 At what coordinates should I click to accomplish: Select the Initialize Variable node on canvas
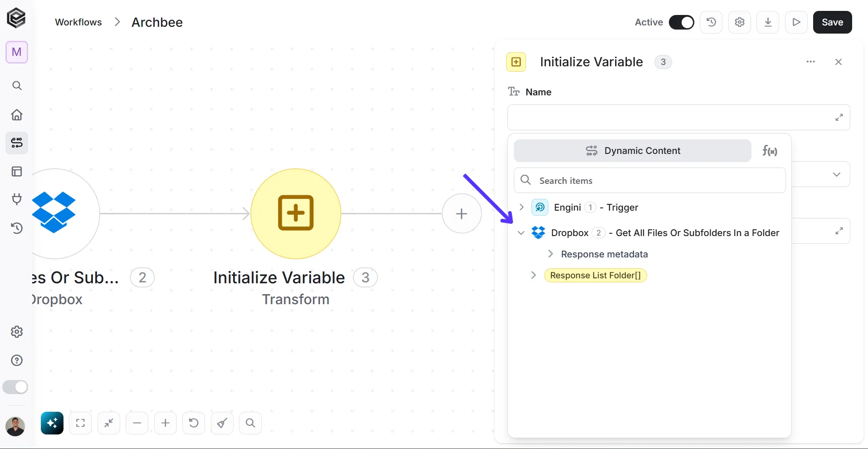click(296, 213)
